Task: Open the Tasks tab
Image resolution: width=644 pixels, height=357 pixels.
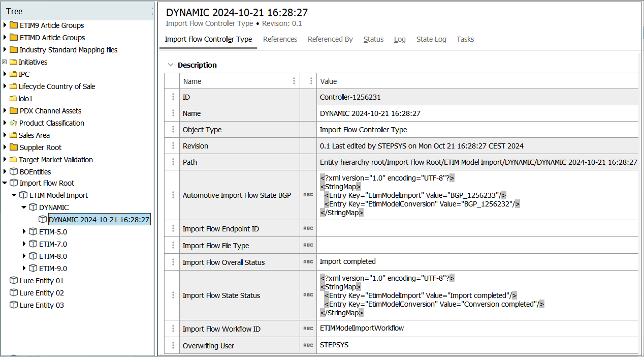Action: pyautogui.click(x=465, y=39)
